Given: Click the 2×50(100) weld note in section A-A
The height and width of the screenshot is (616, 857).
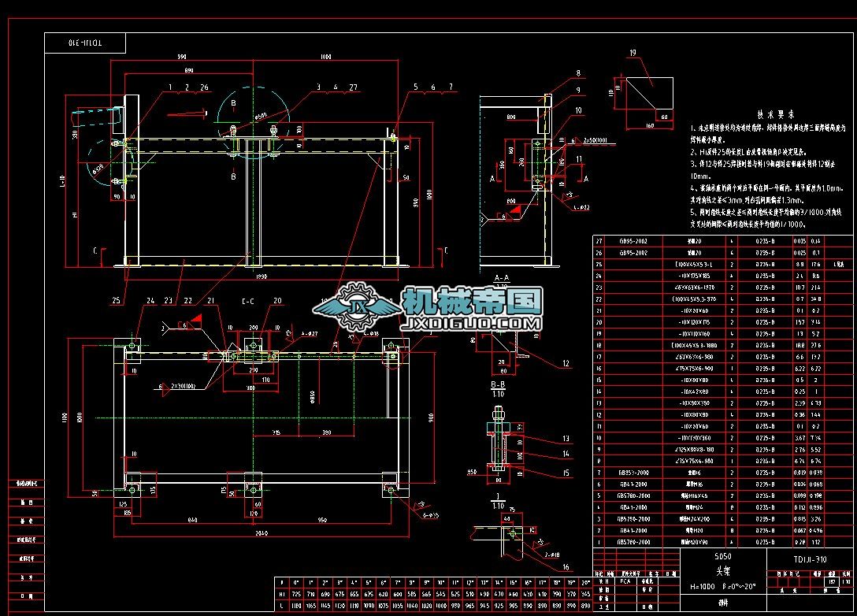Looking at the screenshot, I should coord(595,141).
